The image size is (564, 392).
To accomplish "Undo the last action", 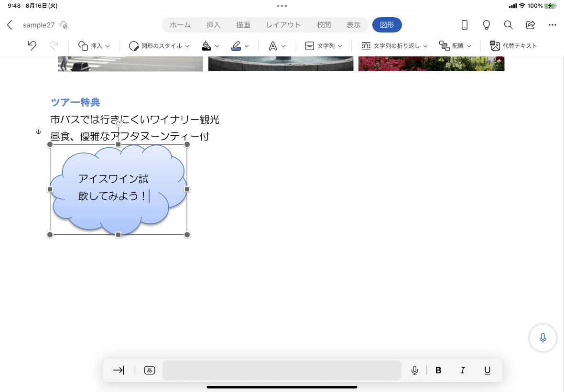I will click(x=32, y=46).
